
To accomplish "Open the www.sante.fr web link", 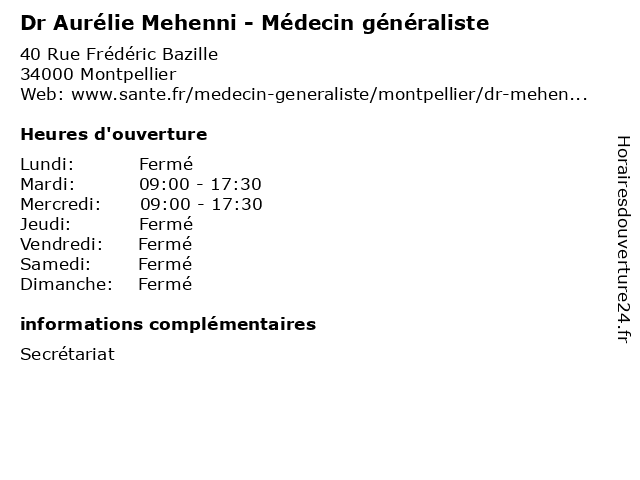I will tap(329, 94).
